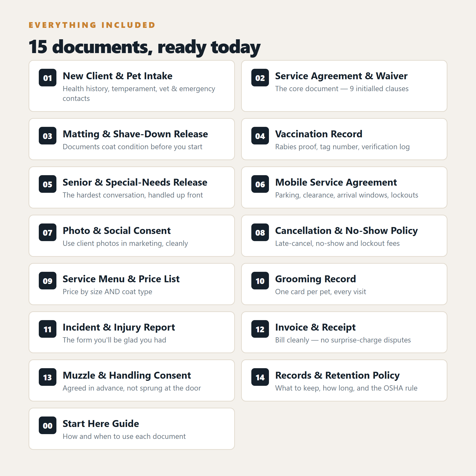Click 'One card per pet, every visit'
476x476 pixels.
point(321,292)
